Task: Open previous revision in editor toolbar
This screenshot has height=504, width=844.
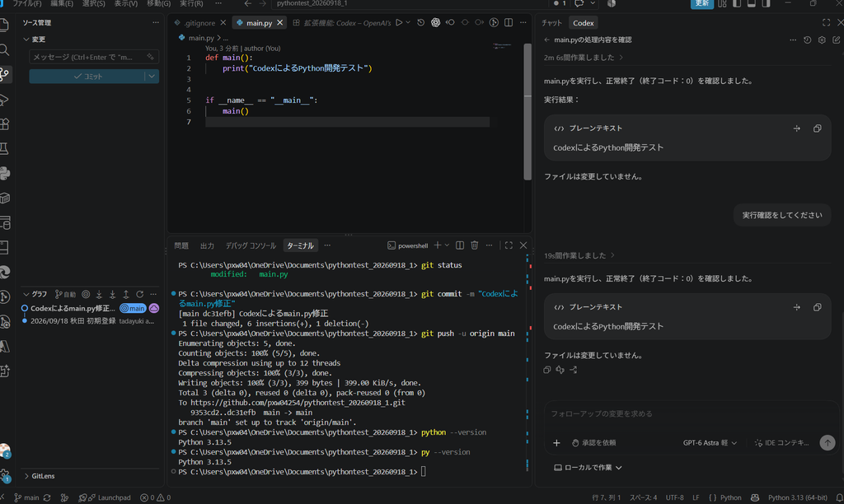Action: 450,22
